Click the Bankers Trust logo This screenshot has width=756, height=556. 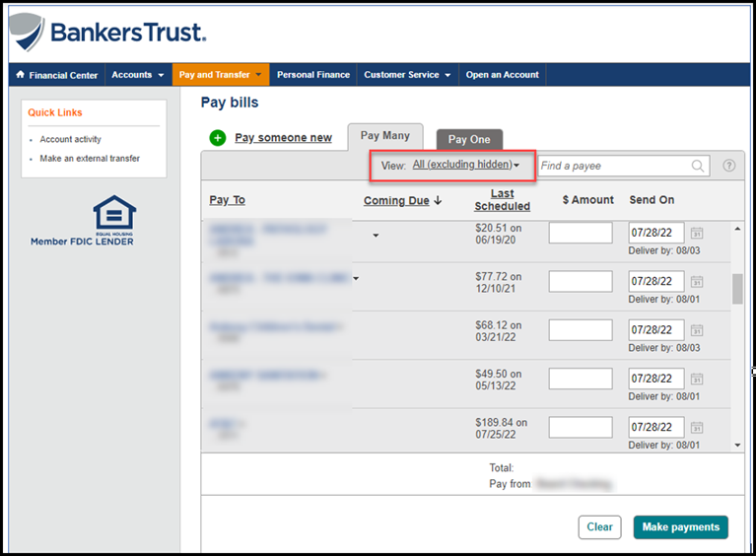coord(108,32)
